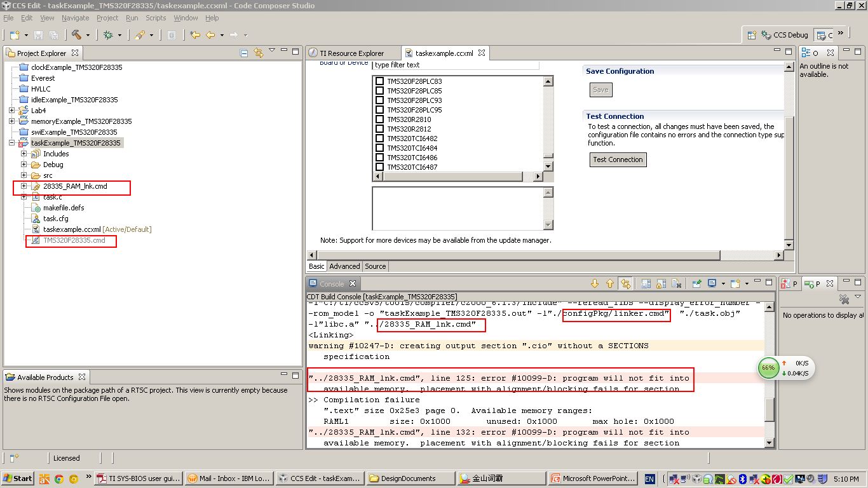Toggle Link with Editor in Project Explorer
868x488 pixels.
258,53
